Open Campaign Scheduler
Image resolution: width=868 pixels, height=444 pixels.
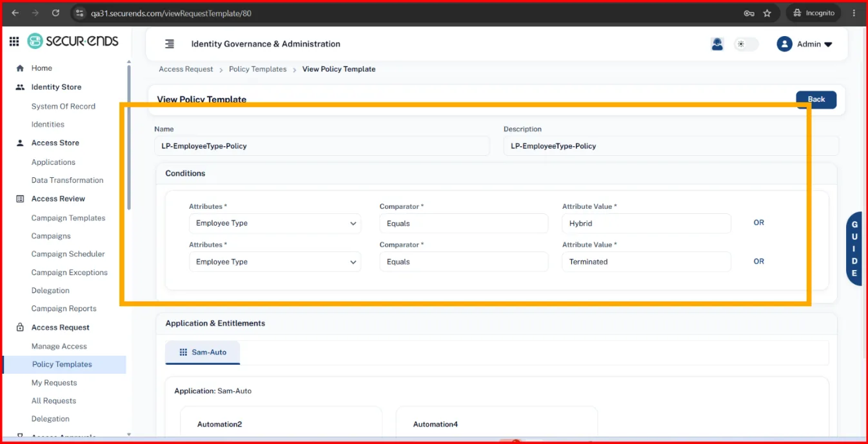pos(68,254)
